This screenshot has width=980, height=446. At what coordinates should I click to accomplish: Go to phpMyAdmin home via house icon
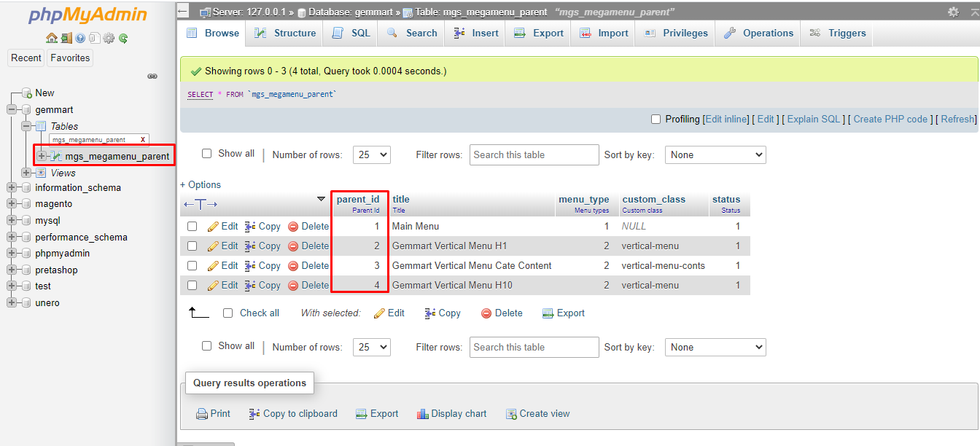pyautogui.click(x=51, y=38)
